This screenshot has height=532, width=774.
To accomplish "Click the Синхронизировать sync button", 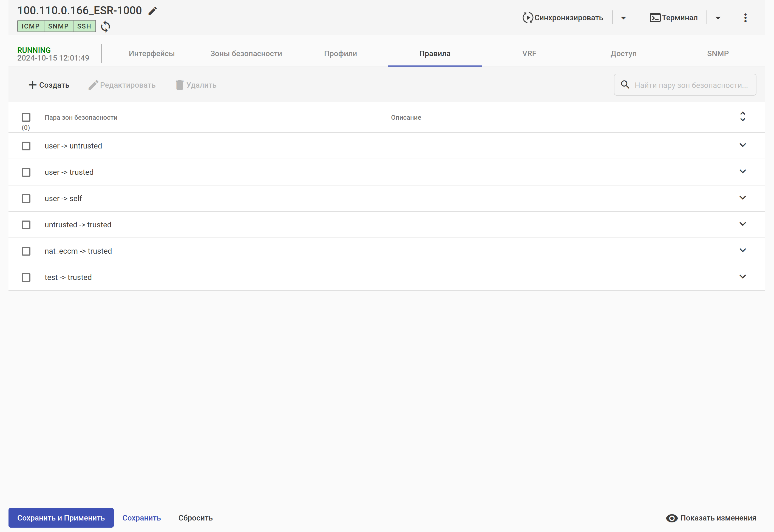I will (563, 18).
